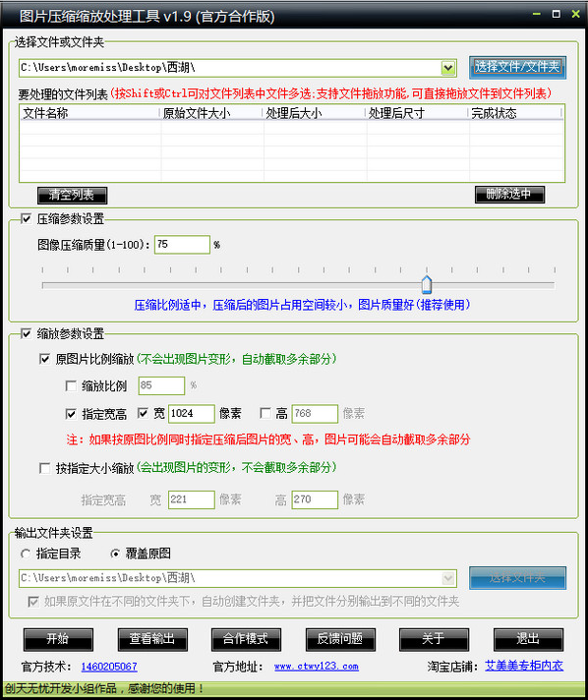
Task: Click the 清空列表 button
Action: pos(73,195)
